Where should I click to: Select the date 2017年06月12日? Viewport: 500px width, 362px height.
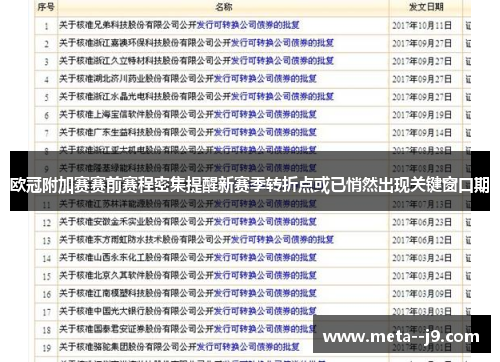pyautogui.click(x=422, y=240)
